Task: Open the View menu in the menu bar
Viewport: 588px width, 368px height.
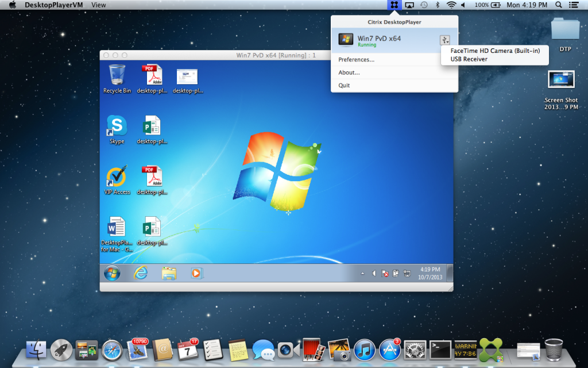Action: click(99, 5)
